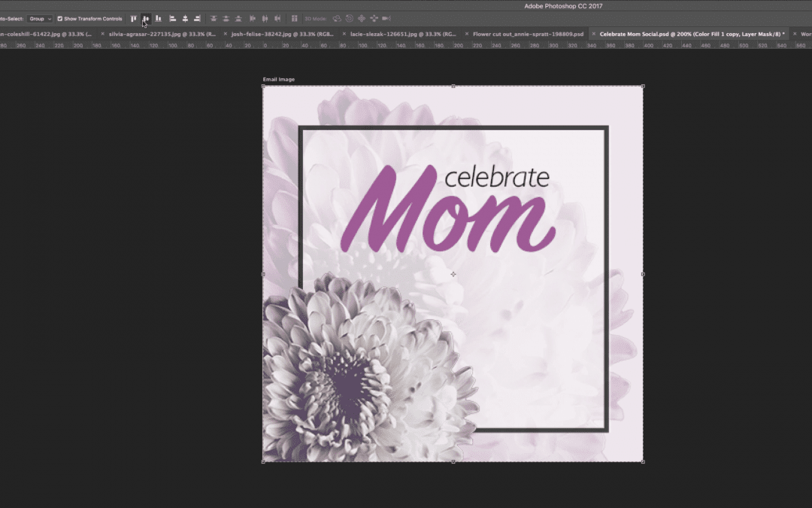Close Flower cut out psd tab
812x508 pixels.
[x=467, y=34]
